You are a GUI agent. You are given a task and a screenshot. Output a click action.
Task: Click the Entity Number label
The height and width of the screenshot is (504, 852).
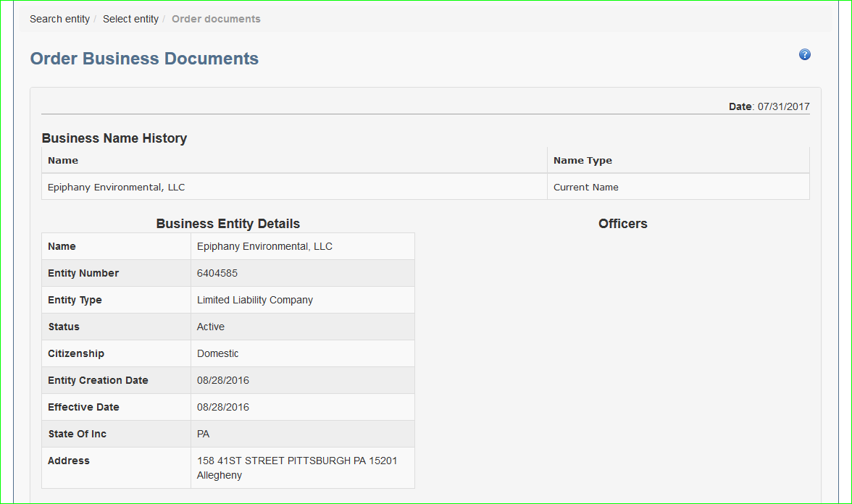83,273
